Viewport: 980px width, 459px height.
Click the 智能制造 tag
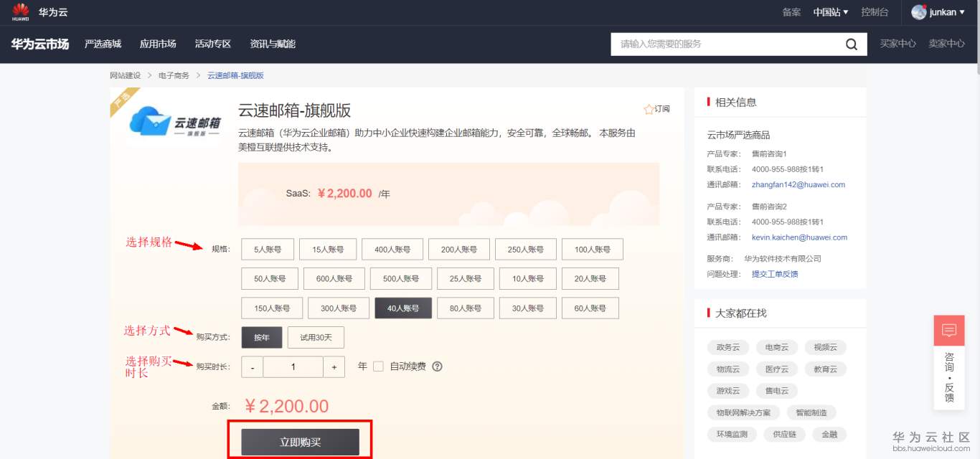[x=811, y=412]
